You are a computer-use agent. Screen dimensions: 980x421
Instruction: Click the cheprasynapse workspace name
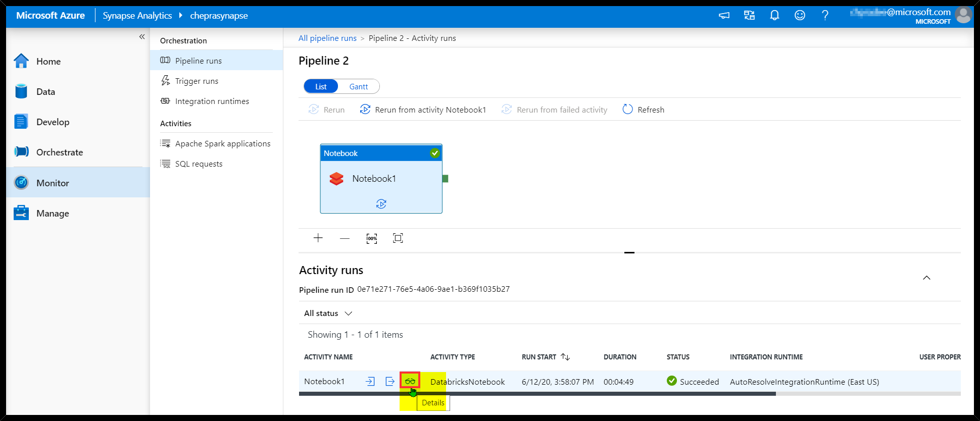pos(219,16)
